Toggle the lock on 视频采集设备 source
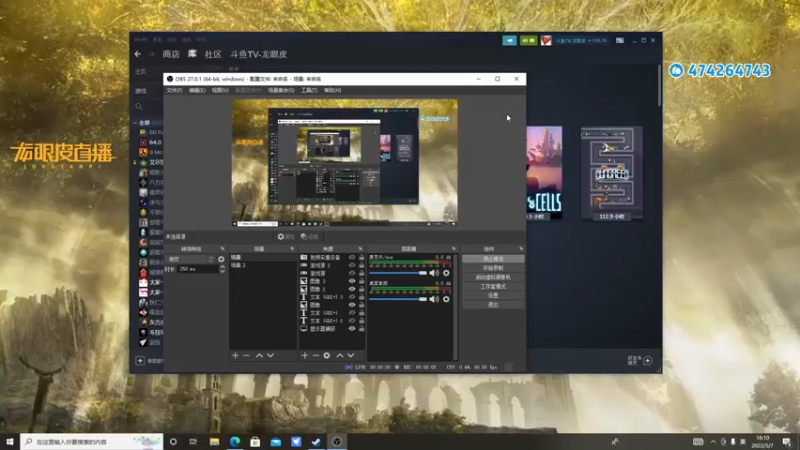 (361, 258)
